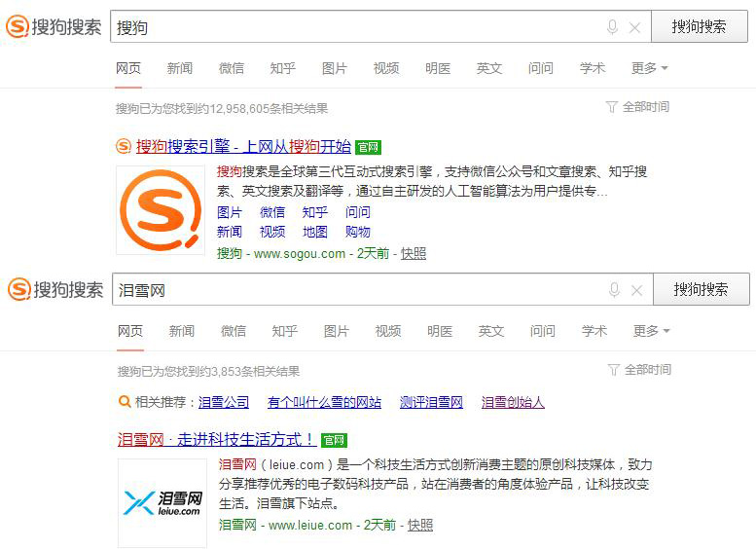This screenshot has width=756, height=549.
Task: Click the www.leiue.com green URL text
Action: click(x=310, y=526)
